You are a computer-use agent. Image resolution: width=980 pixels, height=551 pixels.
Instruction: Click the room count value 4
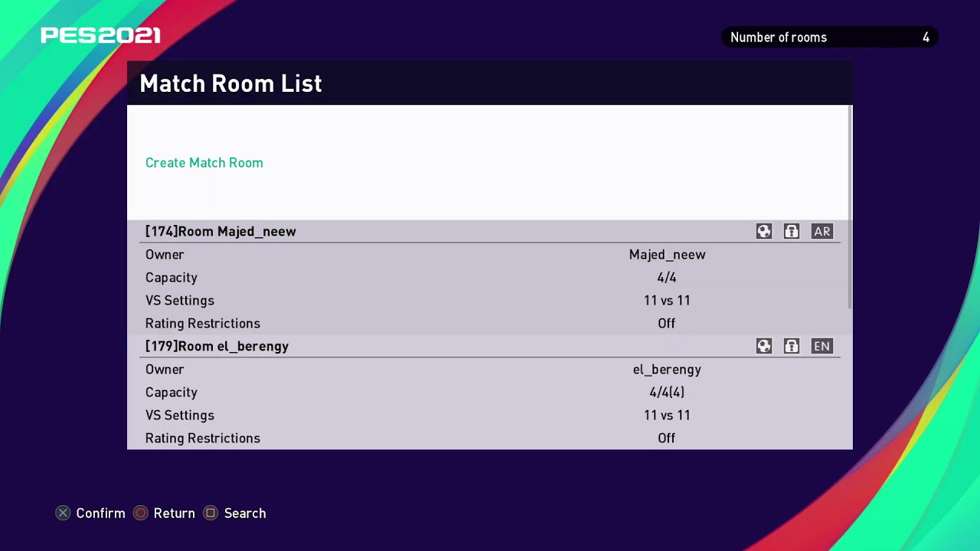point(926,37)
